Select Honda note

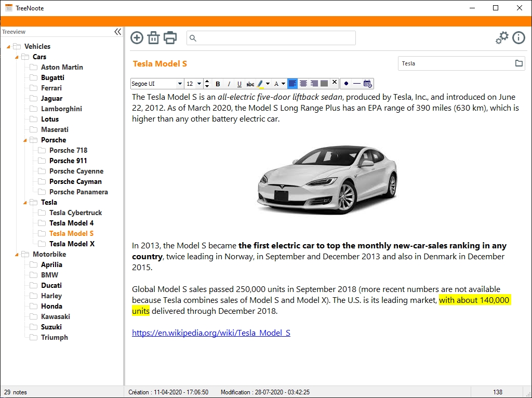click(51, 306)
